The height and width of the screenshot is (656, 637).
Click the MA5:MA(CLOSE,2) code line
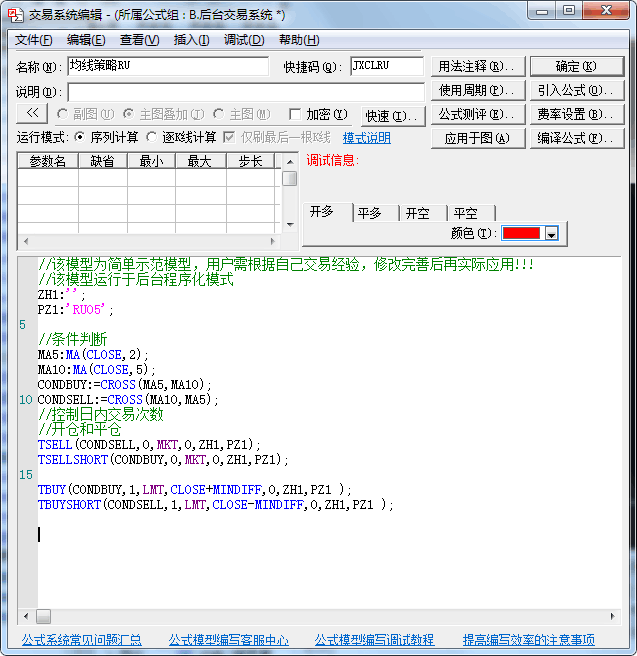(x=93, y=355)
